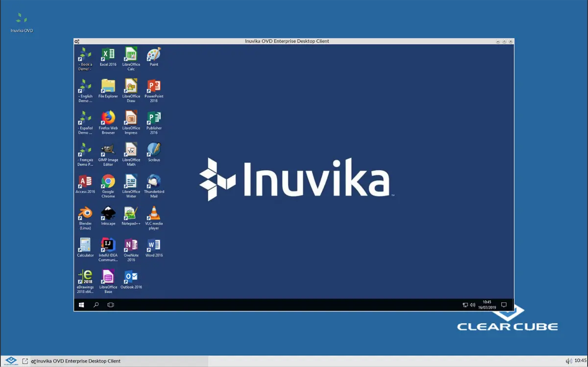The image size is (588, 367).
Task: Click the bottom panel clock
Action: pyautogui.click(x=580, y=361)
